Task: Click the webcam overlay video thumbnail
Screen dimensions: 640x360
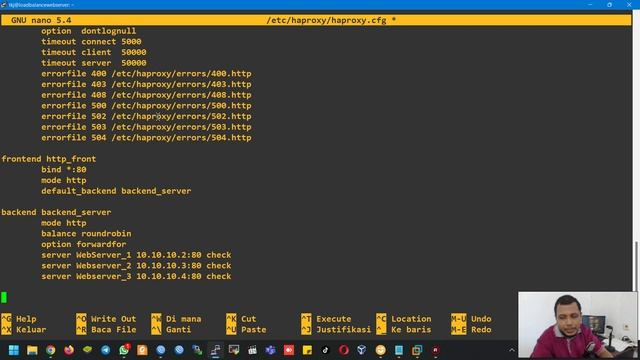Action: tap(577, 325)
